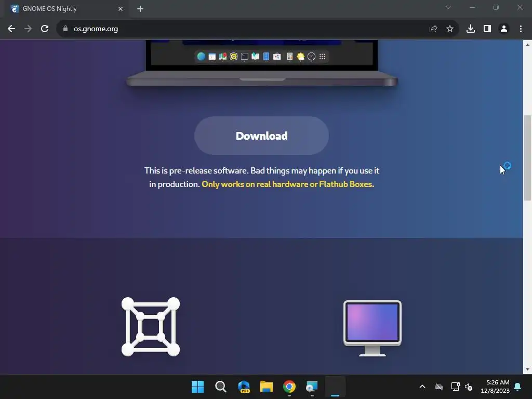Viewport: 532px width, 399px height.
Task: Click the scrollbar down arrow
Action: tap(527, 369)
